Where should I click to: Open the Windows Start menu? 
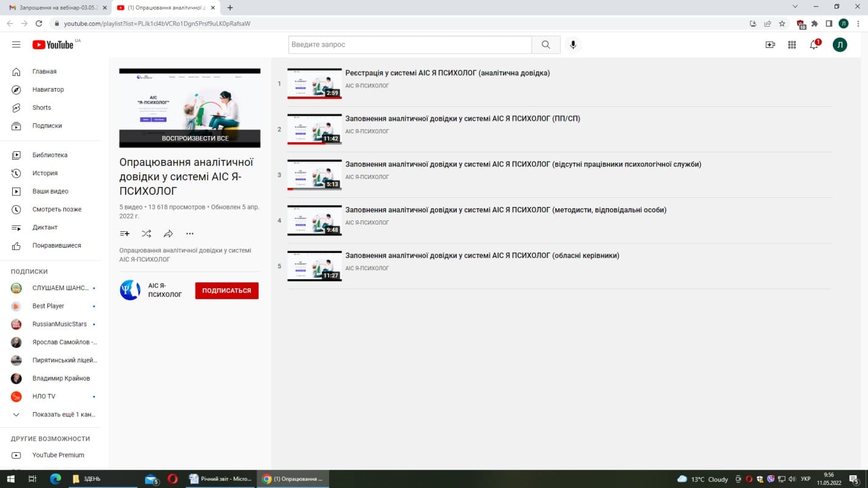[x=10, y=479]
